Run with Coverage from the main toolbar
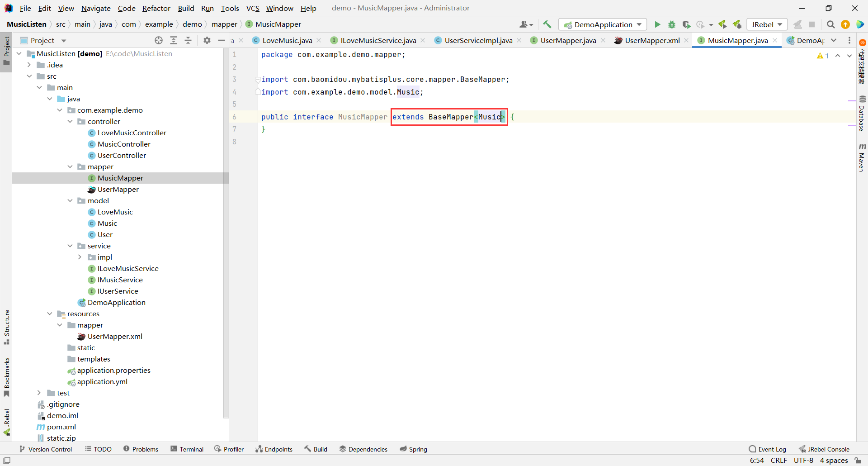 pos(686,24)
